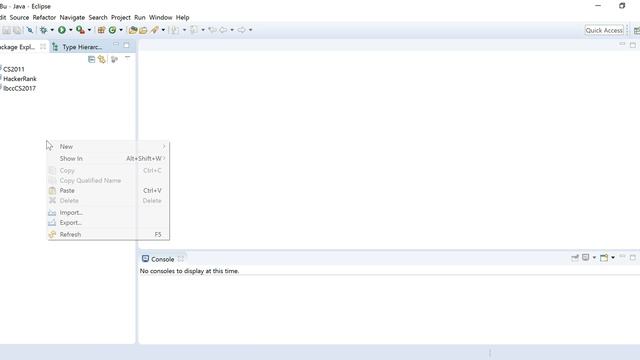The image size is (640, 360).
Task: Click the Back navigation arrow
Action: point(223,30)
